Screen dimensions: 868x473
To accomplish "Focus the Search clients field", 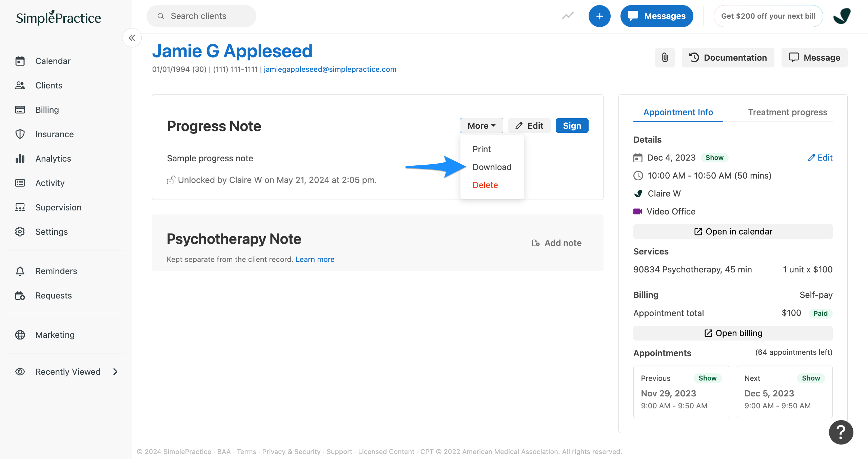I will coord(201,16).
